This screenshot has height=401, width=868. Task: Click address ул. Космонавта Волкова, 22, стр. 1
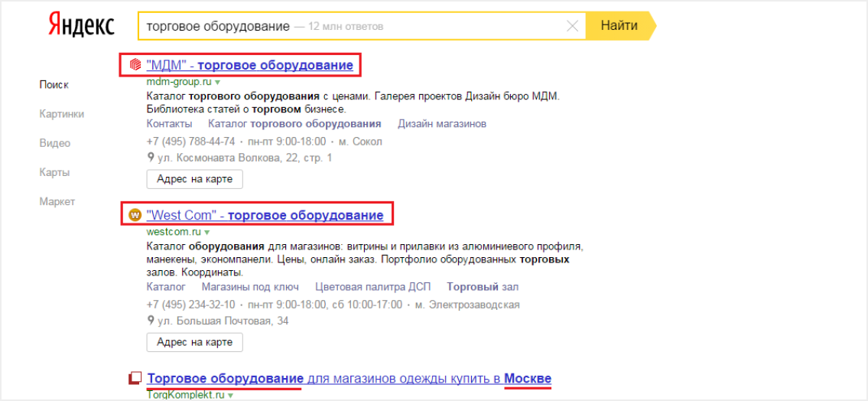click(x=243, y=158)
